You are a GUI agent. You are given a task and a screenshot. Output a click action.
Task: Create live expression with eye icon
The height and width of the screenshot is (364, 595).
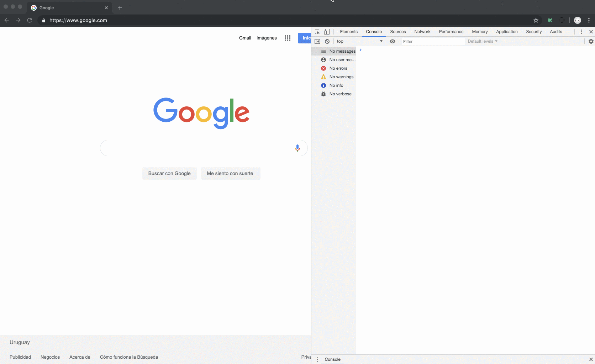(x=393, y=41)
